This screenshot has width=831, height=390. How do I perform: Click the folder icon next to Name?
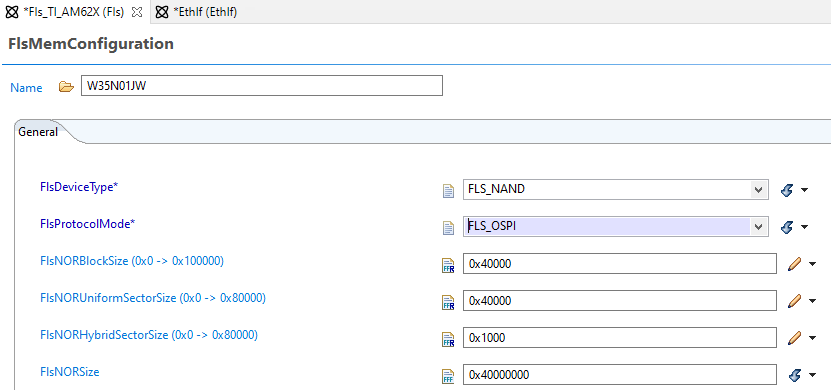66,87
